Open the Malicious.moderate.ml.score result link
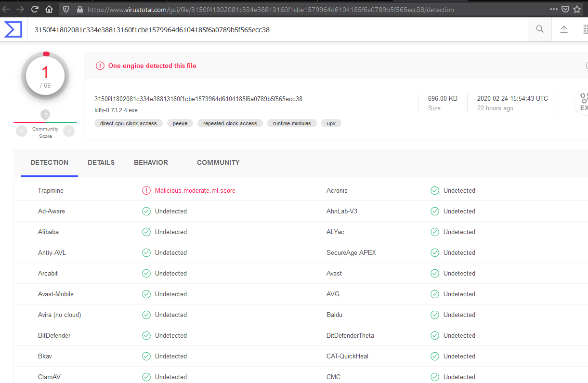This screenshot has width=588, height=383. (x=195, y=190)
